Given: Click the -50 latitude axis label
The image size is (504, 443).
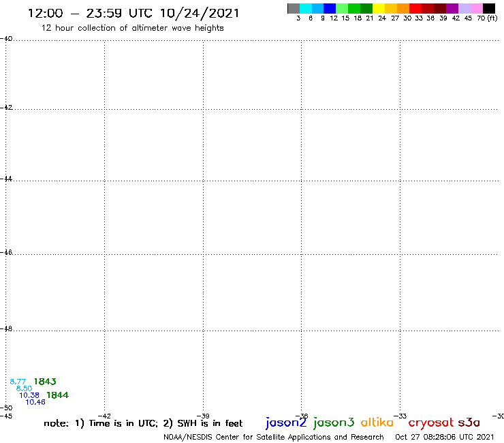Looking at the screenshot, I should point(6,408).
